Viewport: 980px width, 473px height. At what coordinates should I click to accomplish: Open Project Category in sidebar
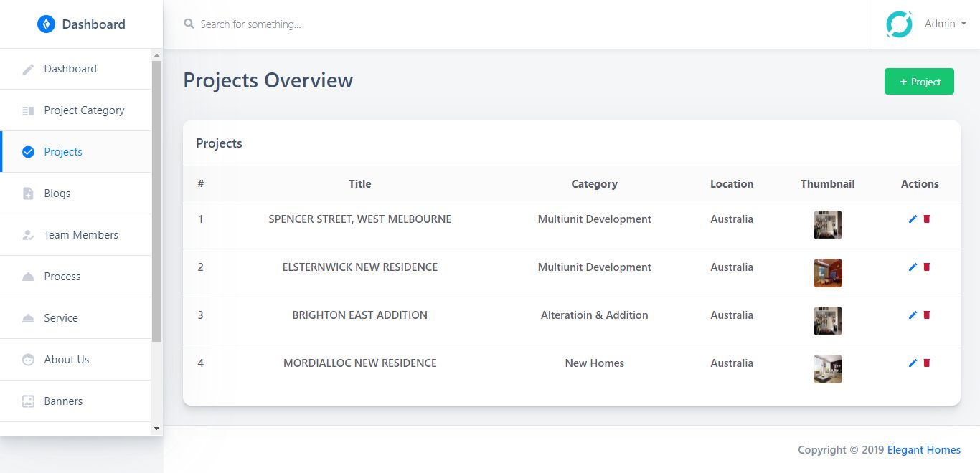pos(84,110)
